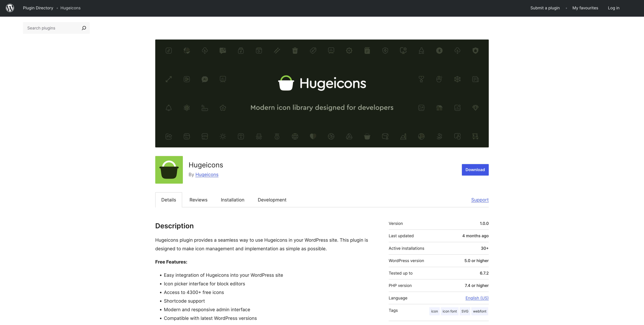Select the Details tab
Viewport: 644px width, 325px height.
168,200
